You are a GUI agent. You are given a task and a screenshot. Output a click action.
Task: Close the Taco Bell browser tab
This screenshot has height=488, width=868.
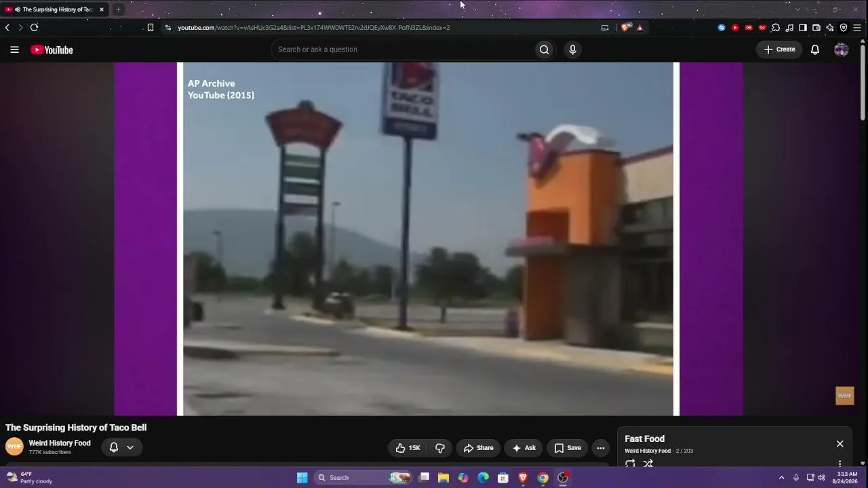coord(102,9)
